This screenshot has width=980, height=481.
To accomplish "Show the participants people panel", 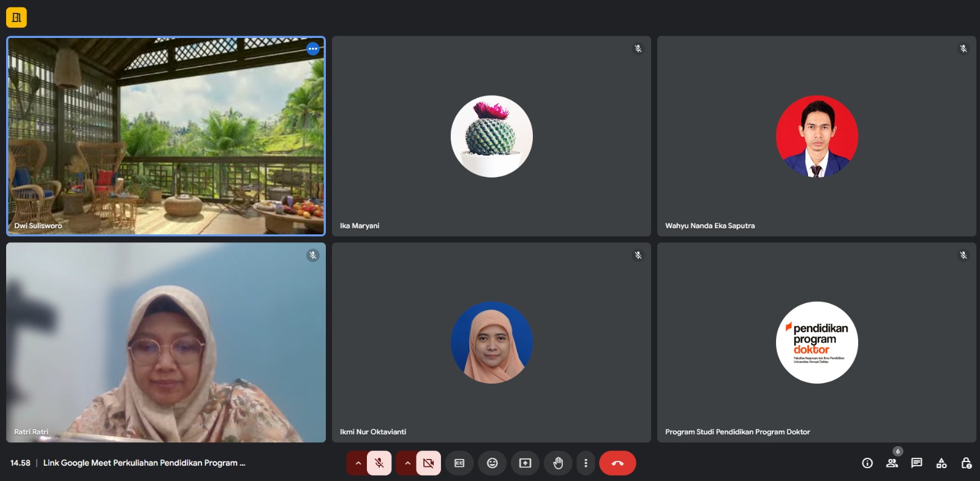I will (892, 463).
